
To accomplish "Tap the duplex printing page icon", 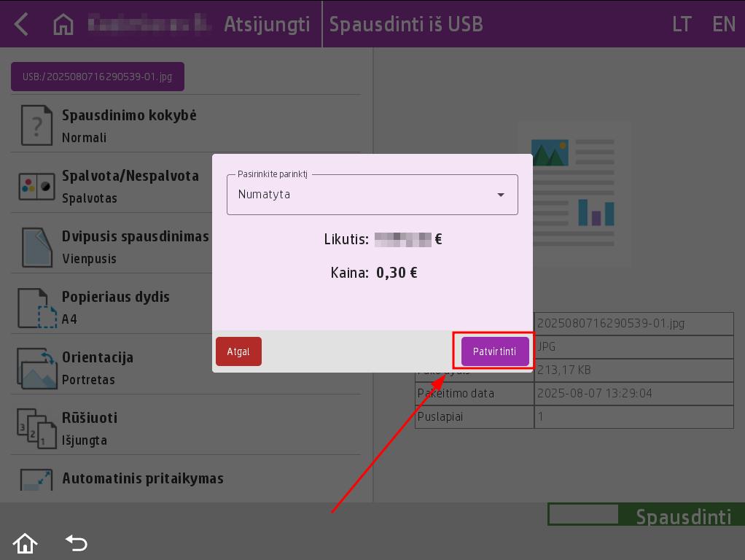I will 36,247.
